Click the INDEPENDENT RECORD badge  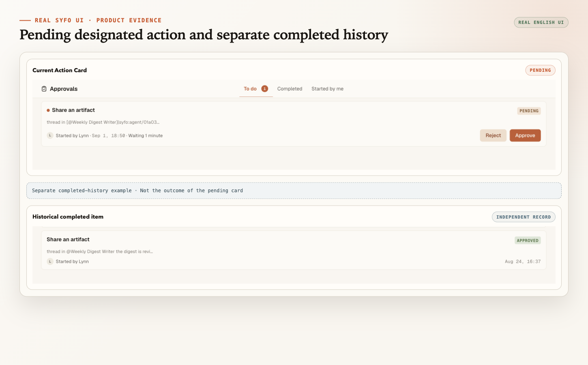point(524,217)
